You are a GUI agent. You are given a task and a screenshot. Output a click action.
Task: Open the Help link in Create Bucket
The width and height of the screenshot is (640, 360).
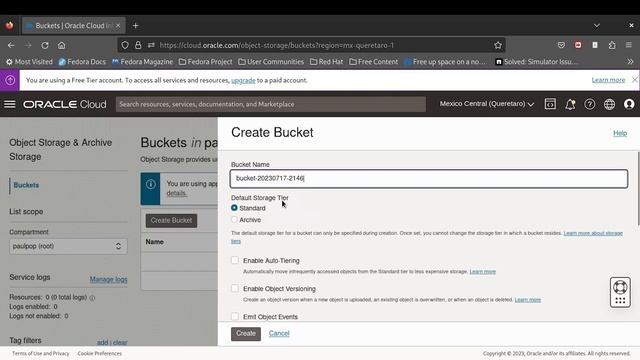point(620,133)
